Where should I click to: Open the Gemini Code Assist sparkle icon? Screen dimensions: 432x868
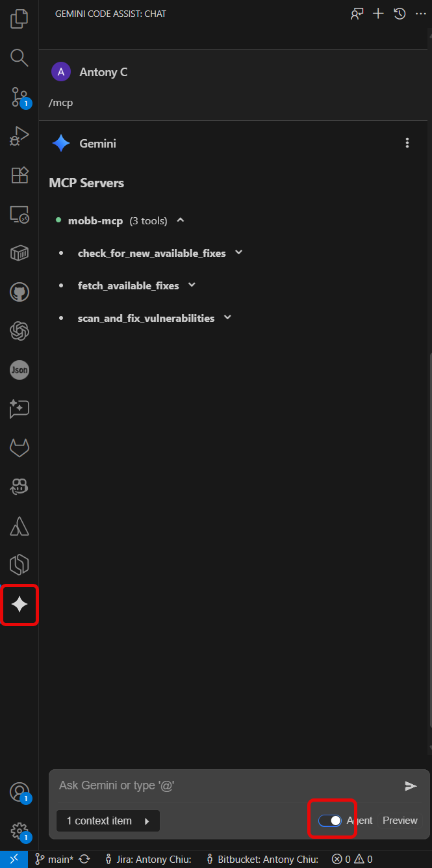19,605
